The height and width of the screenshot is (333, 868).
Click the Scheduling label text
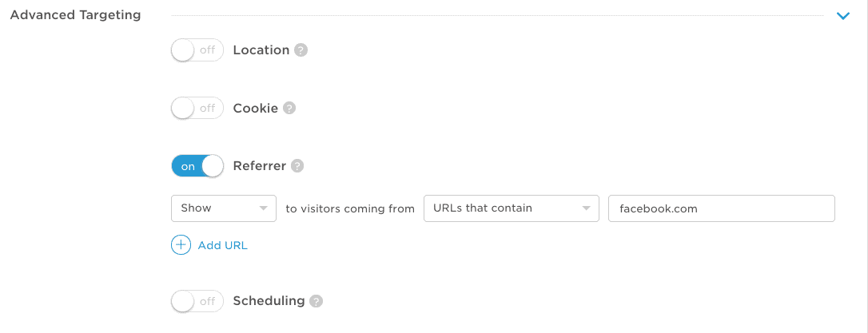pos(269,301)
